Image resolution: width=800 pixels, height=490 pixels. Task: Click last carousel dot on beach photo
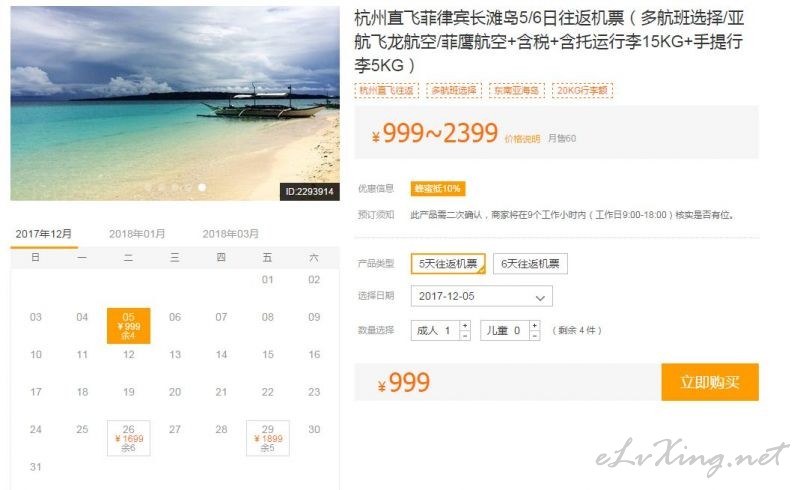[202, 187]
